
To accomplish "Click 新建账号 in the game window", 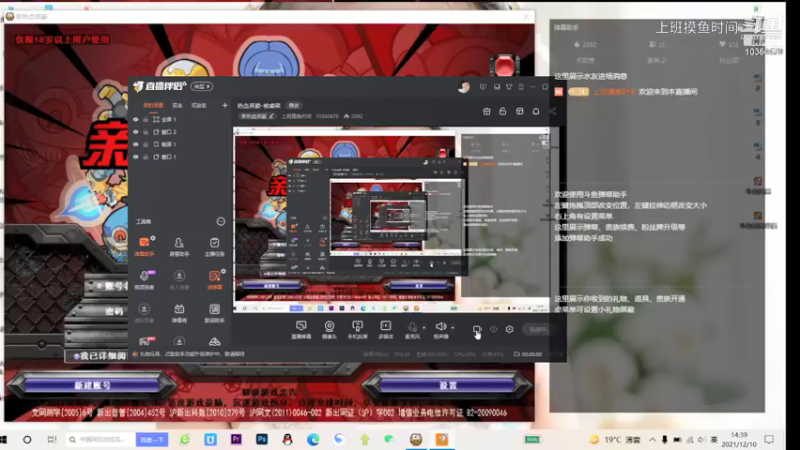I will pyautogui.click(x=92, y=385).
